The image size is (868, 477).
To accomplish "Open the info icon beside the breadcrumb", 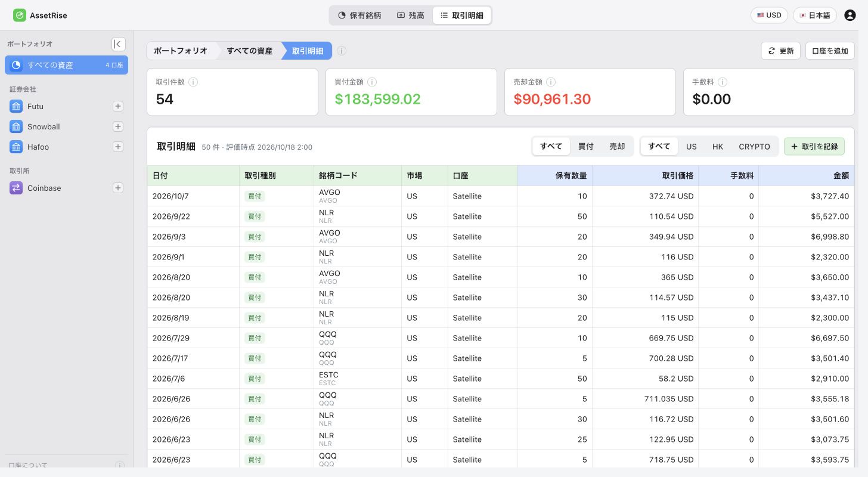I will coord(342,51).
